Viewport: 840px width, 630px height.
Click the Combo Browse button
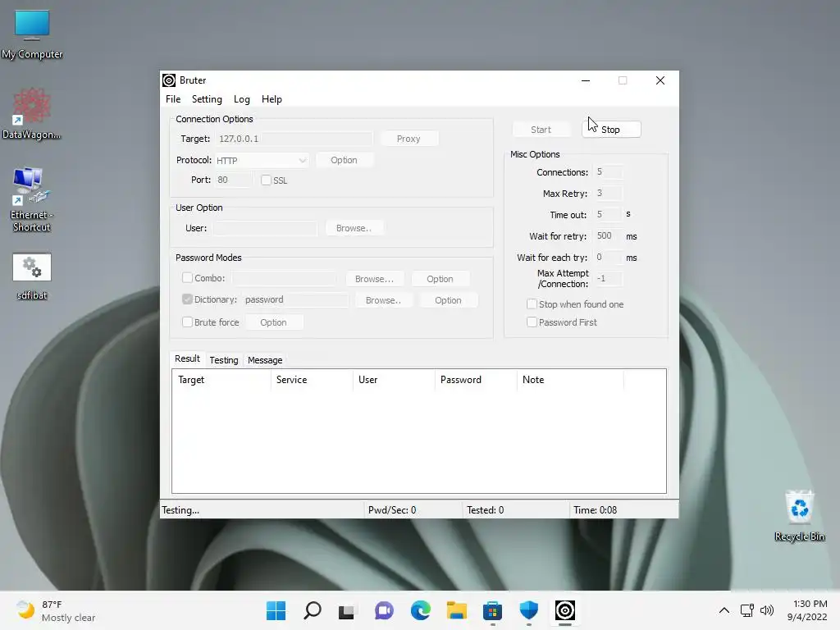374,279
